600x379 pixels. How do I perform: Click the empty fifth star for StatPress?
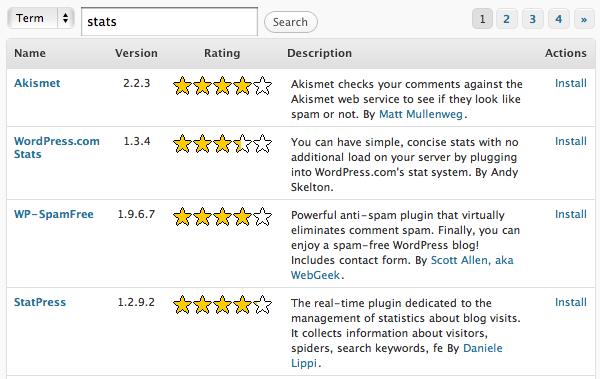[262, 305]
